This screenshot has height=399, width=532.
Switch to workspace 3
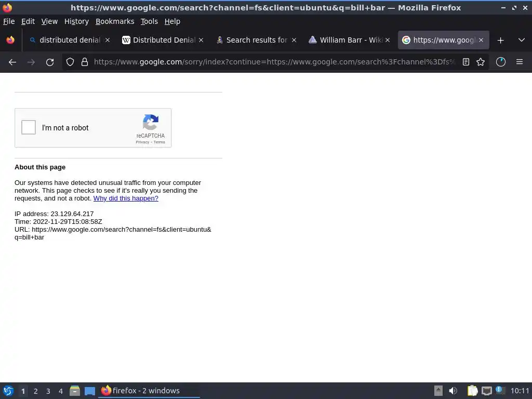click(48, 391)
